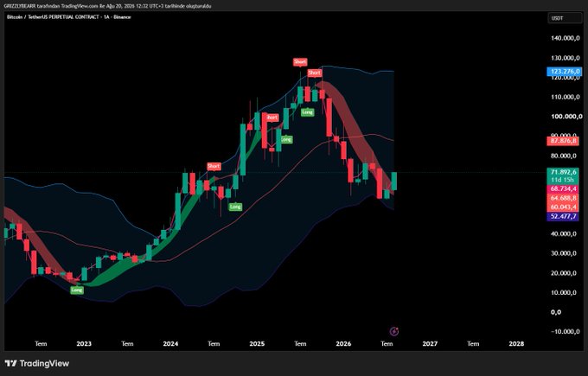Click the GRIZZLYBEARR TradingView.com header text
The image size is (588, 376).
point(107,6)
